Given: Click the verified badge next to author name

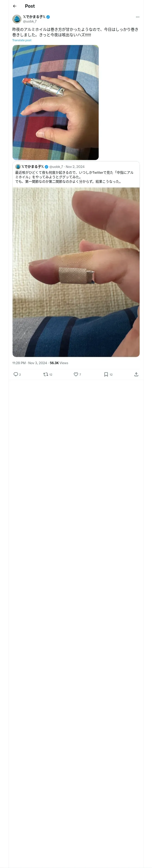Looking at the screenshot, I should [48, 17].
